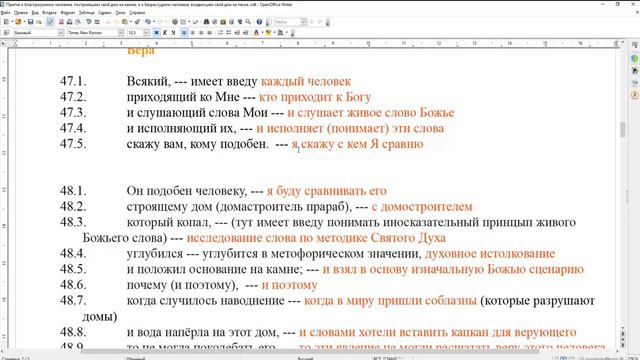
Task: Open the Navigator compass icon in toolbar
Action: coord(215,22)
